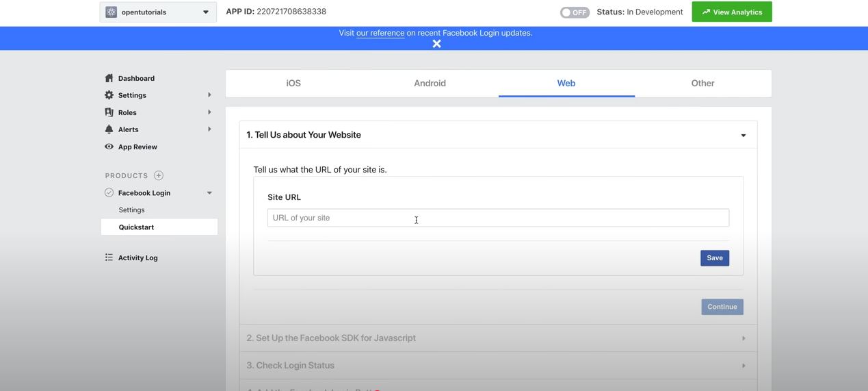868x391 pixels.
Task: Click the Facebook Login checkmark icon
Action: (x=109, y=193)
